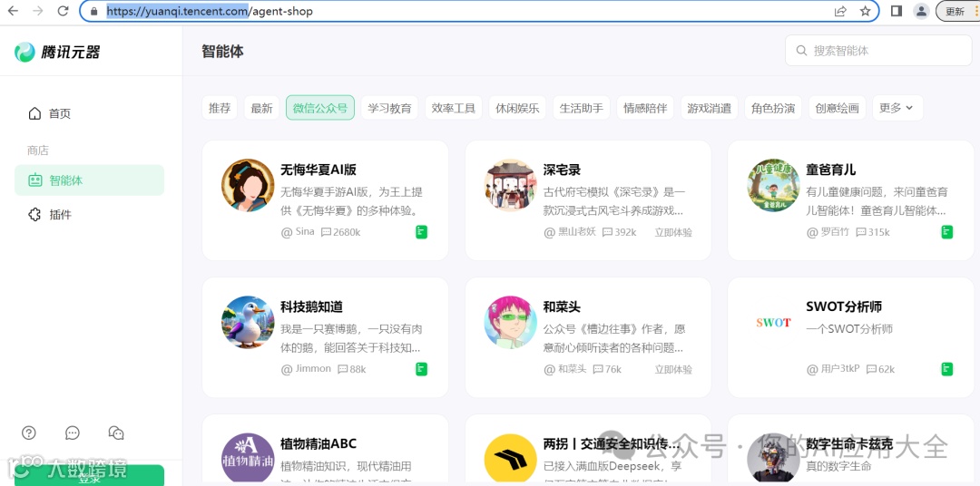Click the 2680k comment count text

click(347, 232)
